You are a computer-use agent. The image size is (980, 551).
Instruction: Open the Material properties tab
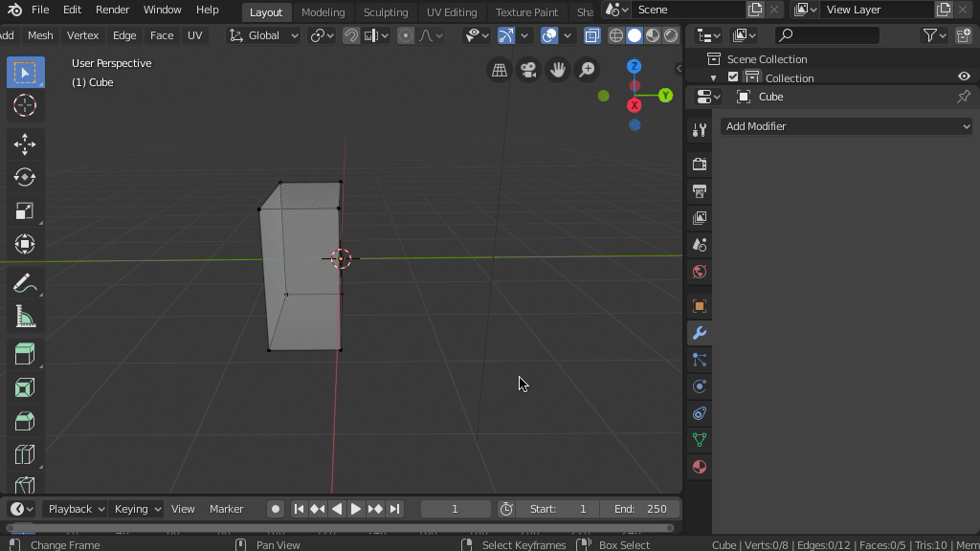tap(700, 467)
